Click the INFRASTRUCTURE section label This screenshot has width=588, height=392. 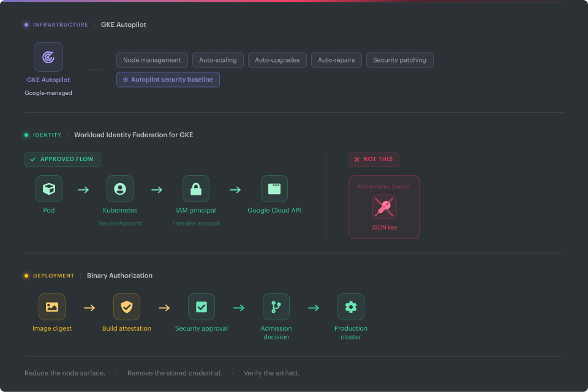(x=61, y=24)
